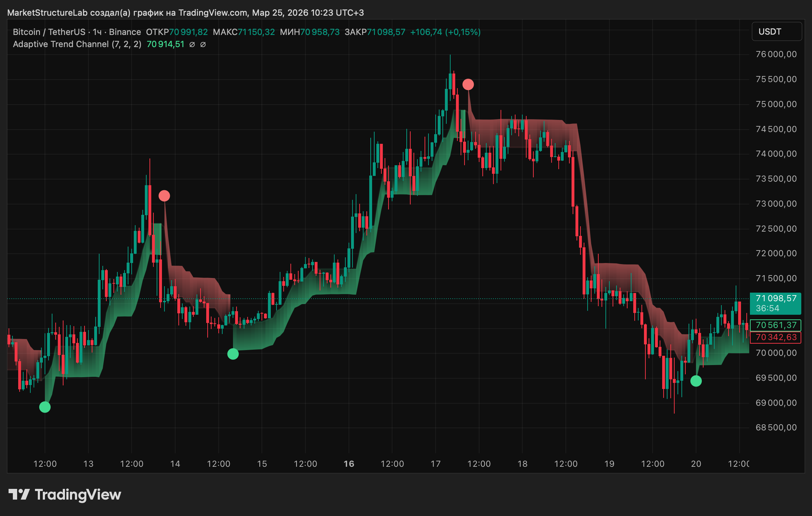
Task: Click the low price value 70 958,73
Action: click(320, 32)
